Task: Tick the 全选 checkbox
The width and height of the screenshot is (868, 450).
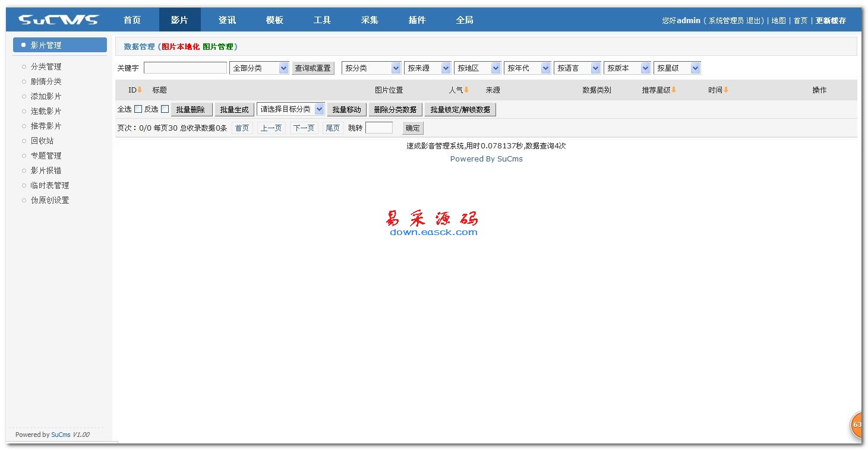Action: pyautogui.click(x=138, y=109)
